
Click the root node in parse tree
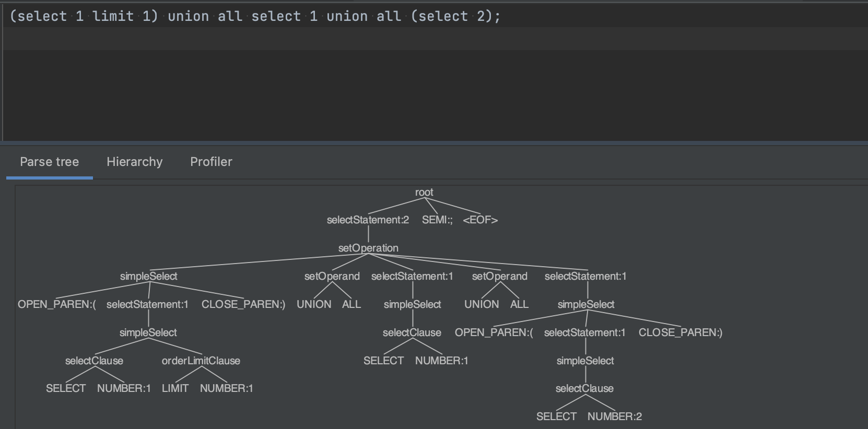click(x=424, y=192)
